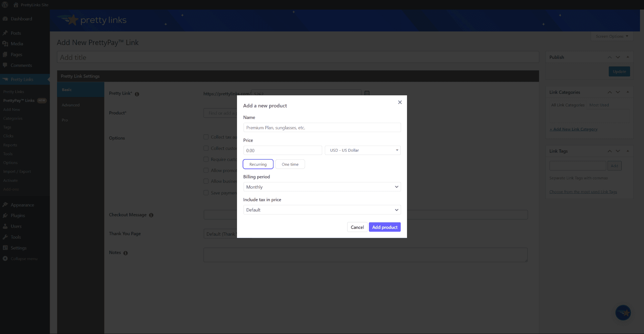The height and width of the screenshot is (334, 644).
Task: Open Settings via the sidebar icon
Action: (6, 248)
